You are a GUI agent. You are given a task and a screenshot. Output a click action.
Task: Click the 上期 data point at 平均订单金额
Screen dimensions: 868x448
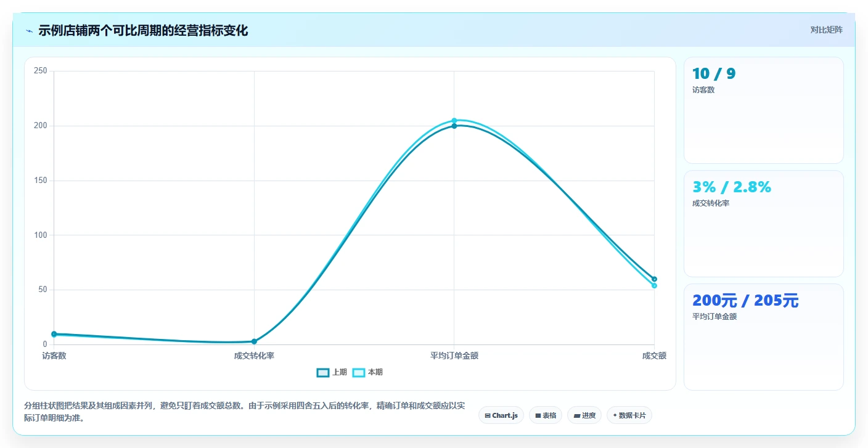[x=454, y=126]
